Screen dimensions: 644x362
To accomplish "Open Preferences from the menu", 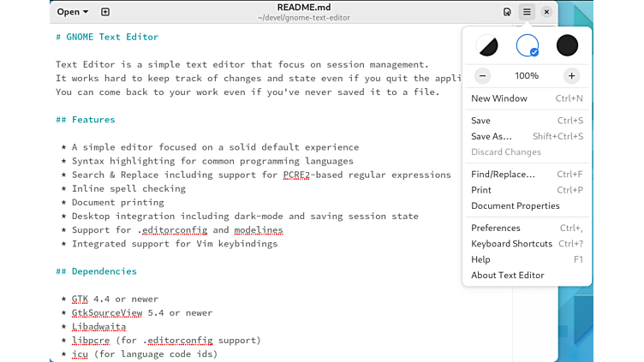I will (496, 228).
